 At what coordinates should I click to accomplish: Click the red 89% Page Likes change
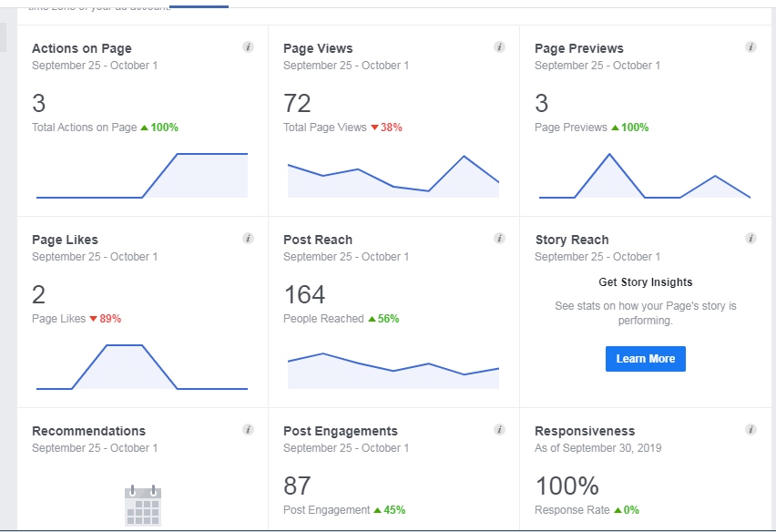(x=106, y=319)
